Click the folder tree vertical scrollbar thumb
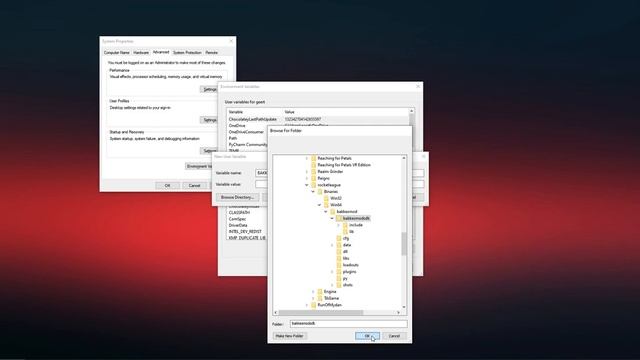 (404, 244)
